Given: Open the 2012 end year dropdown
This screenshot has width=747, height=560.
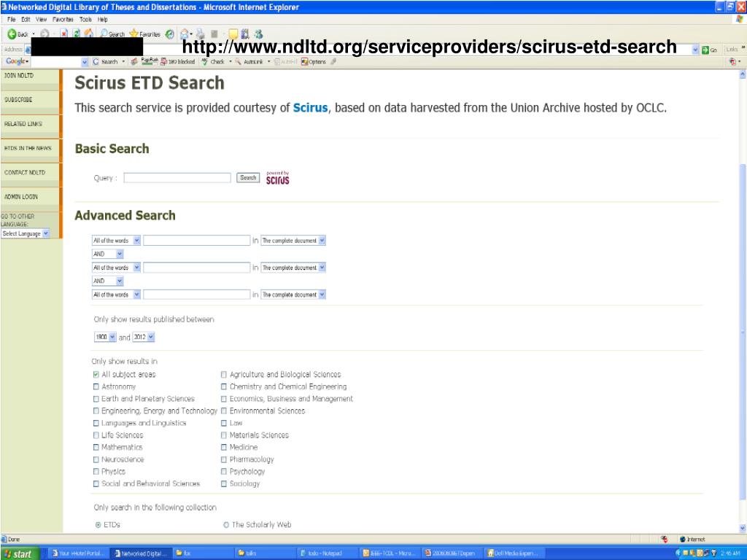Looking at the screenshot, I should (144, 337).
